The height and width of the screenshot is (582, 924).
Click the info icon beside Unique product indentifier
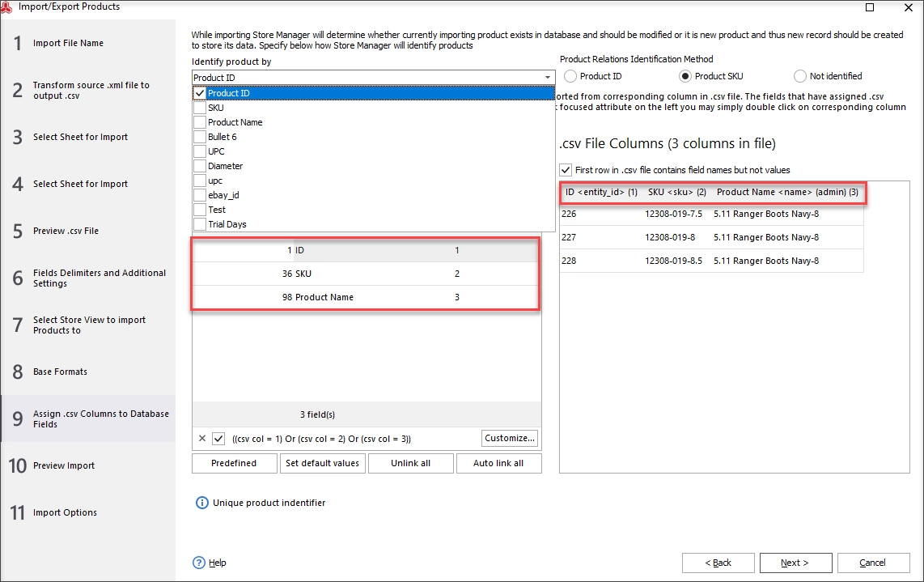201,503
